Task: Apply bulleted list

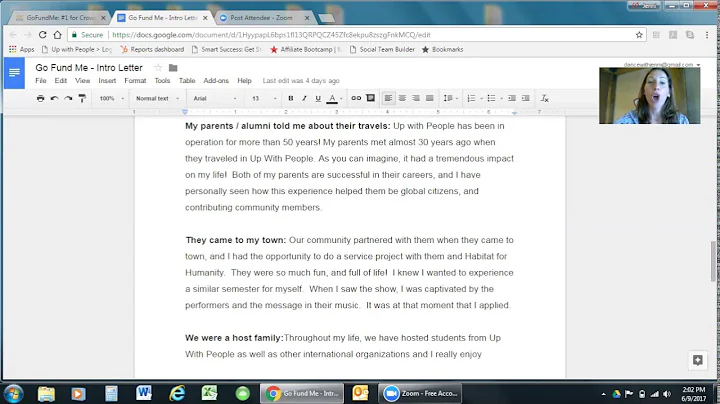Action: (x=491, y=98)
